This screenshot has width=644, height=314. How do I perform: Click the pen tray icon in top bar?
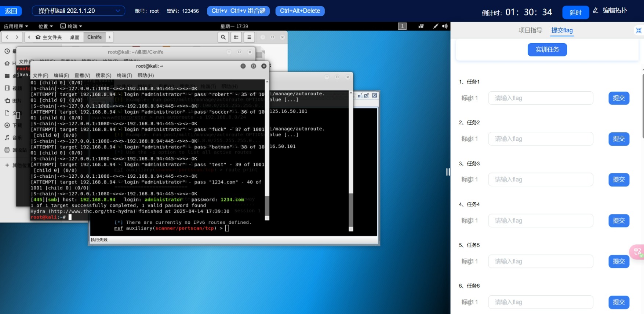coord(436,26)
